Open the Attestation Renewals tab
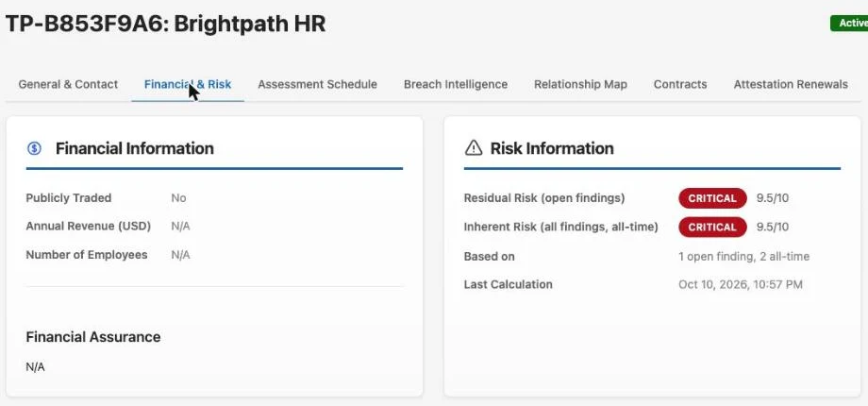868x406 pixels. click(x=791, y=84)
